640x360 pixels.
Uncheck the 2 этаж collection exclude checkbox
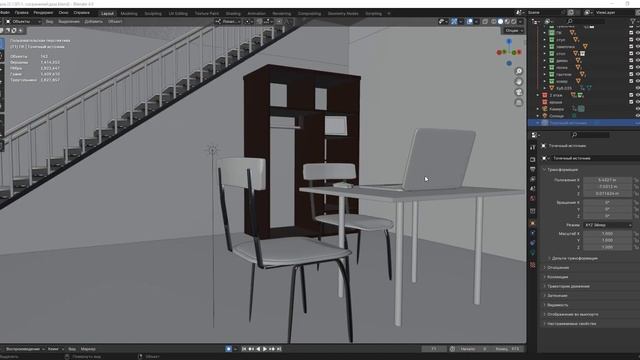(631, 95)
